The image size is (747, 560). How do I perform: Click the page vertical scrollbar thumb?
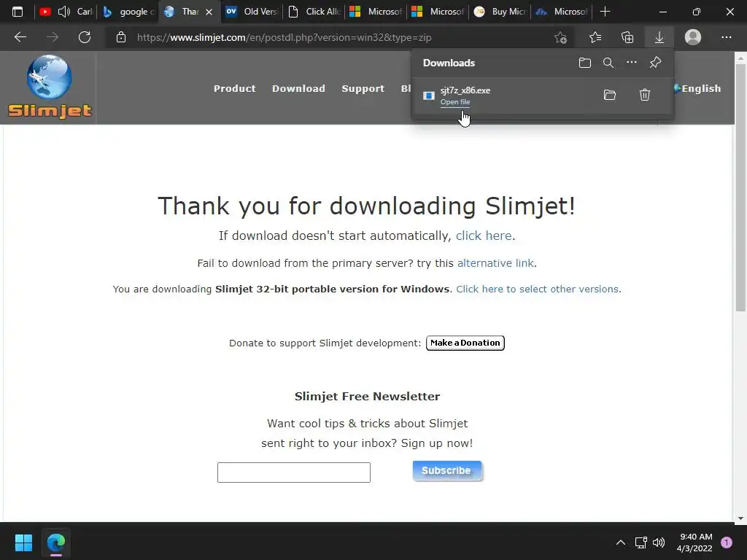point(740,187)
